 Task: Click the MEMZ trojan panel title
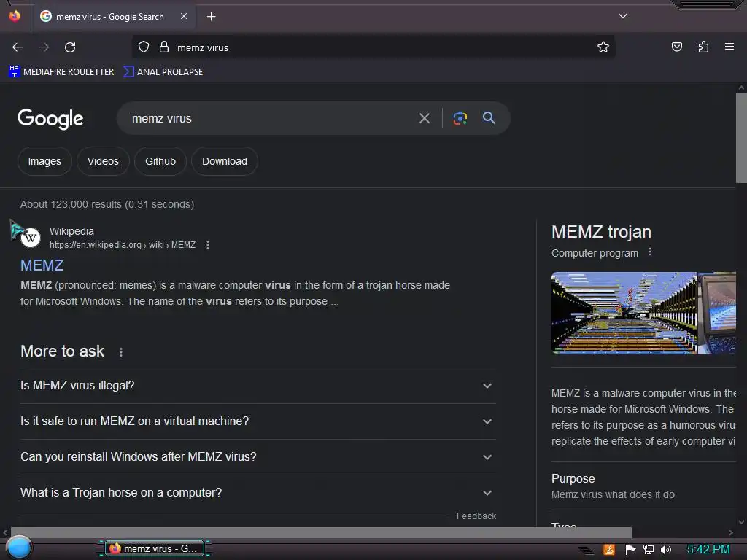tap(601, 232)
